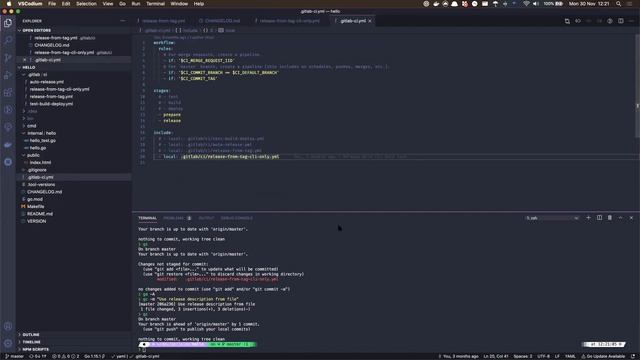Viewport: 640px width, 360px height.
Task: Maximize the terminal panel with chevron
Action: (x=620, y=218)
